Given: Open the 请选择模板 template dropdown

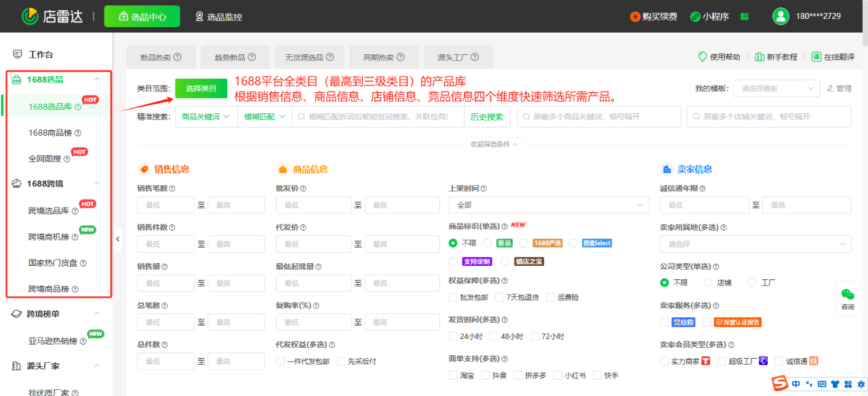Looking at the screenshot, I should tap(777, 88).
